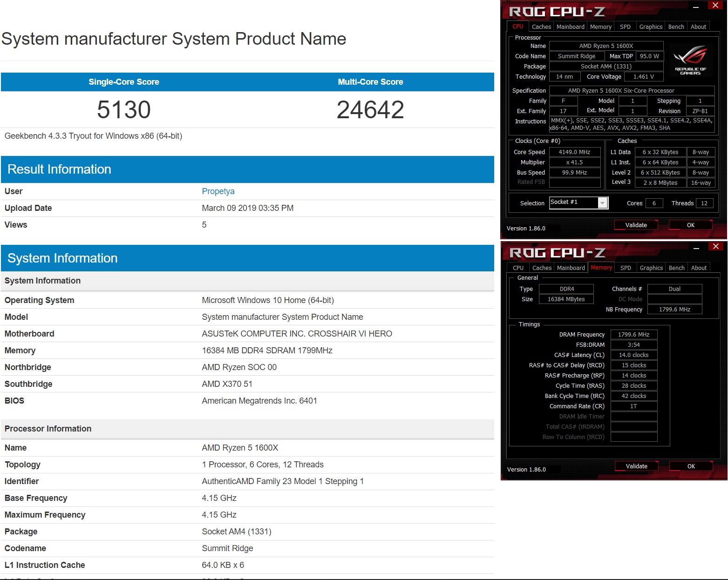Show the About tab in the lower CPU-Z window

[x=699, y=268]
